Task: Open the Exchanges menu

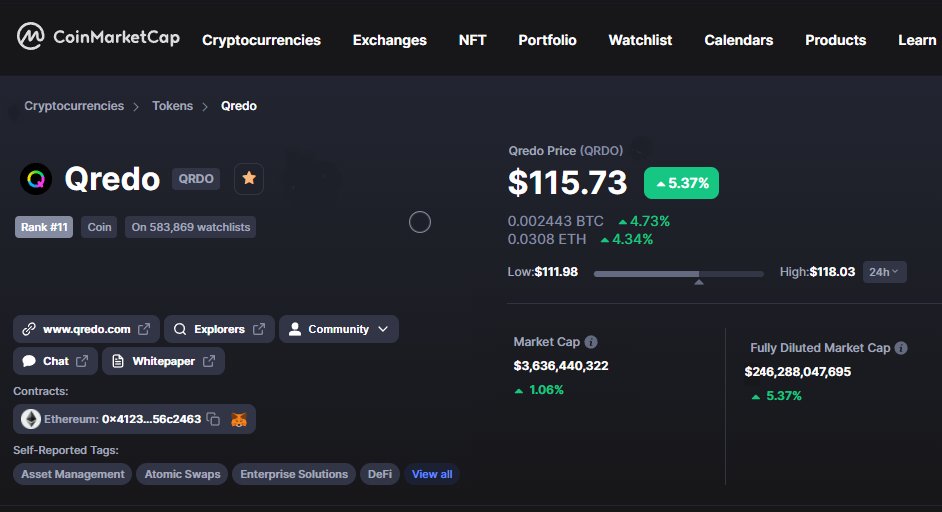Action: pyautogui.click(x=390, y=40)
